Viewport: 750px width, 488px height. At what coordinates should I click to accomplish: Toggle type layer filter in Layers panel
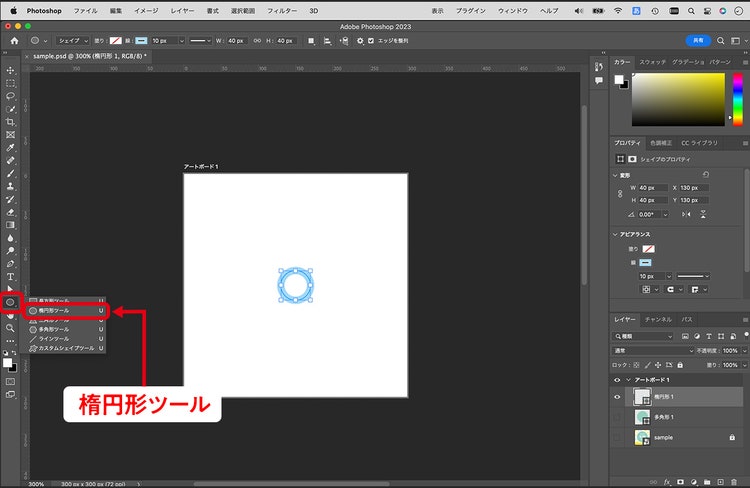click(x=709, y=336)
